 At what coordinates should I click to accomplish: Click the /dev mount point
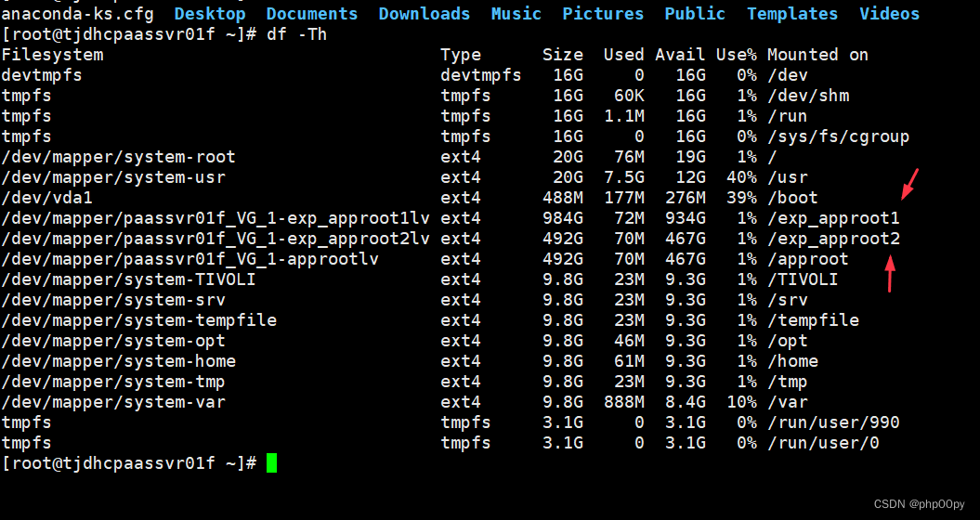[x=788, y=75]
